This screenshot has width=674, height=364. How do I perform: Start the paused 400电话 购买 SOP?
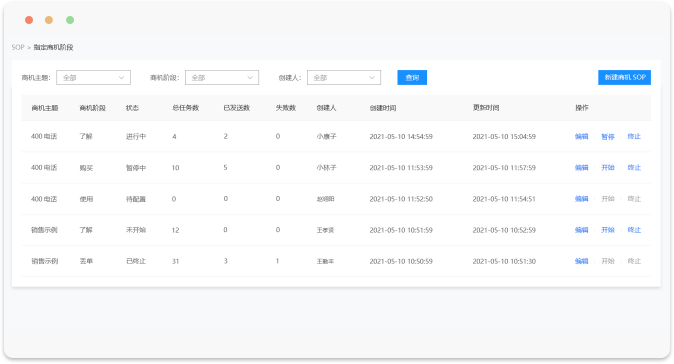608,168
